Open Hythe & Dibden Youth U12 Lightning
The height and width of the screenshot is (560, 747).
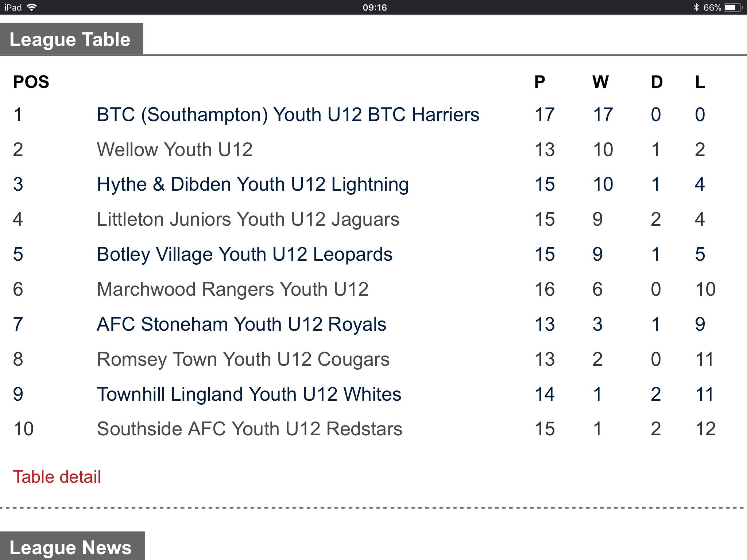tap(253, 184)
